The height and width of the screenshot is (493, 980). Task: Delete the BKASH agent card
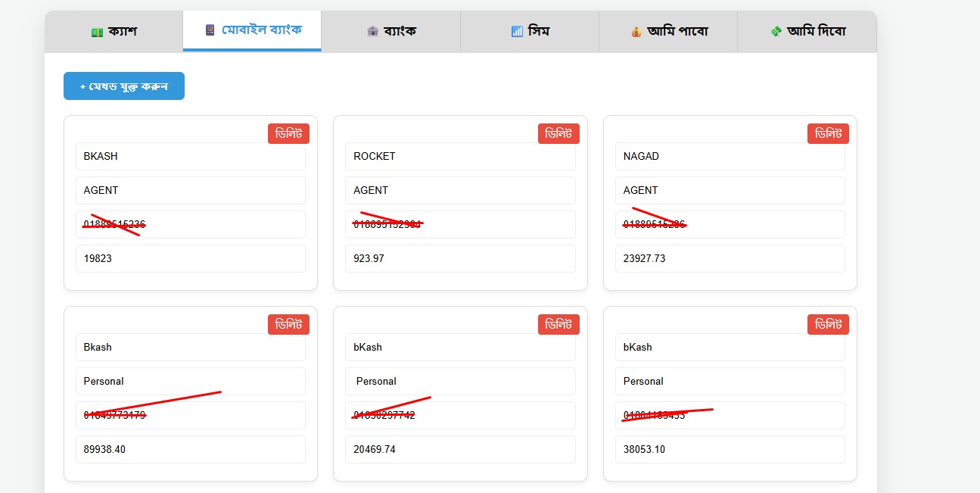[288, 133]
